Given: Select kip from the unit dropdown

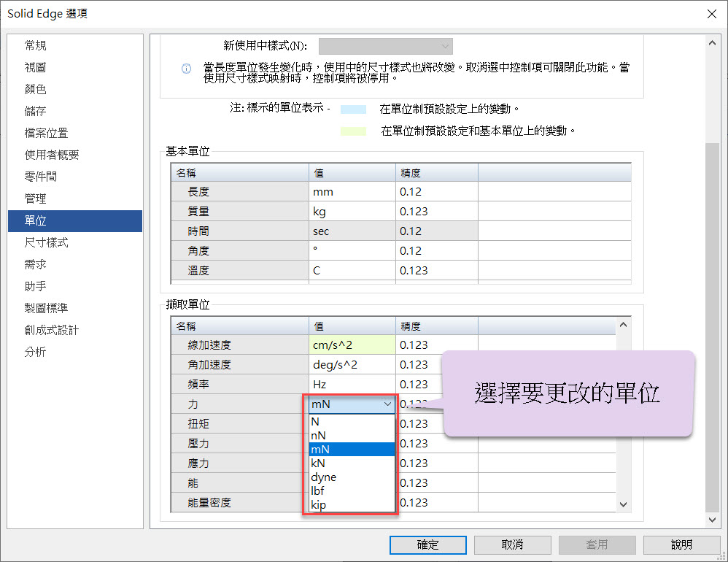Looking at the screenshot, I should pos(352,504).
